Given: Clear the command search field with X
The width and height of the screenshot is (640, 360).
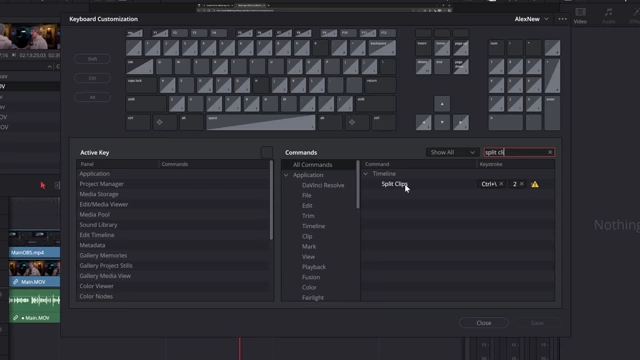Looking at the screenshot, I should [550, 152].
